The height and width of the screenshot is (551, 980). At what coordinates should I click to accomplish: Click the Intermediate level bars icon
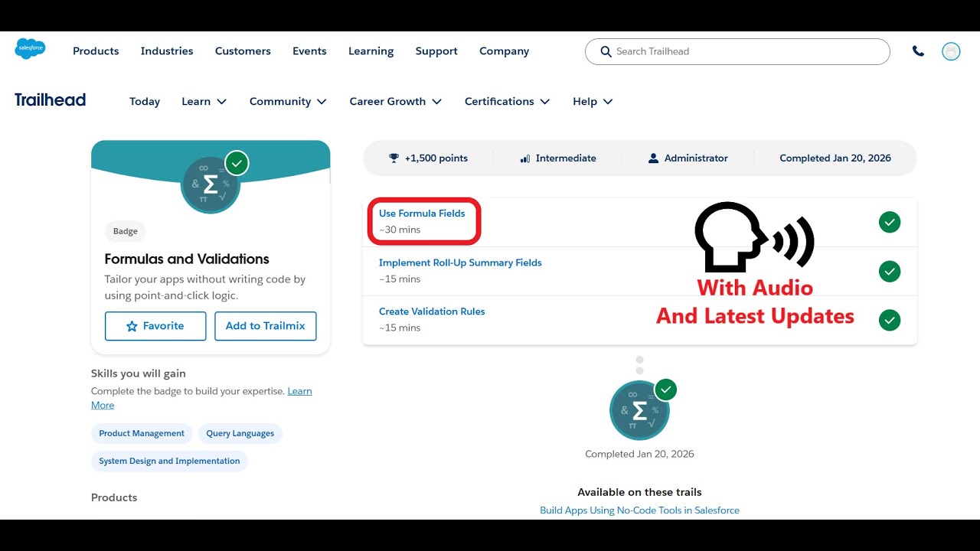(525, 158)
